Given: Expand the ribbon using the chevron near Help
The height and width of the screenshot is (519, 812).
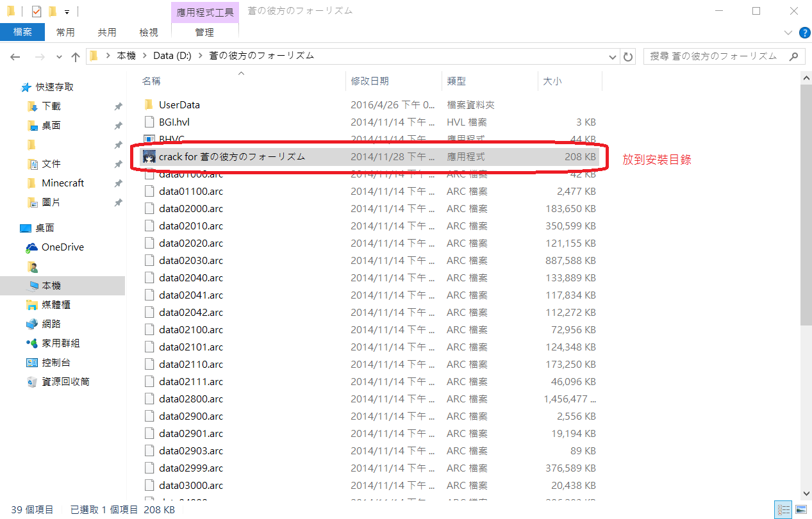Looking at the screenshot, I should pyautogui.click(x=788, y=33).
